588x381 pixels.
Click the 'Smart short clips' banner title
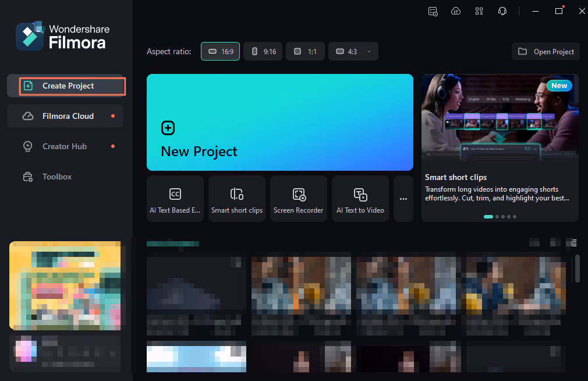(456, 177)
